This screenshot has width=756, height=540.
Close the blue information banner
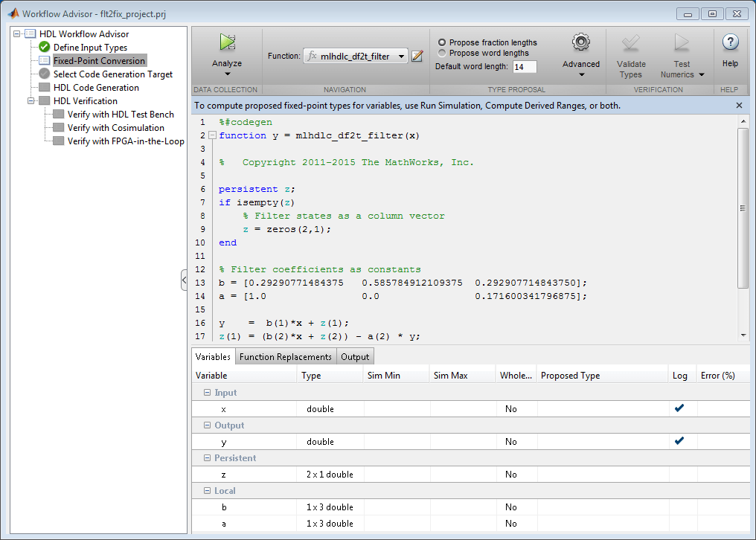[x=739, y=106]
